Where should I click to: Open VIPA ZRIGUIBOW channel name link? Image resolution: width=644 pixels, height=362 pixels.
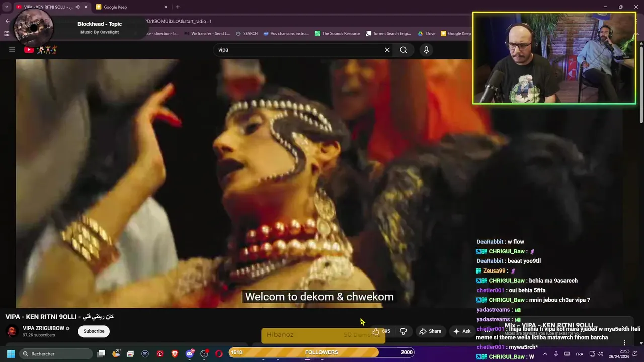[43, 328]
